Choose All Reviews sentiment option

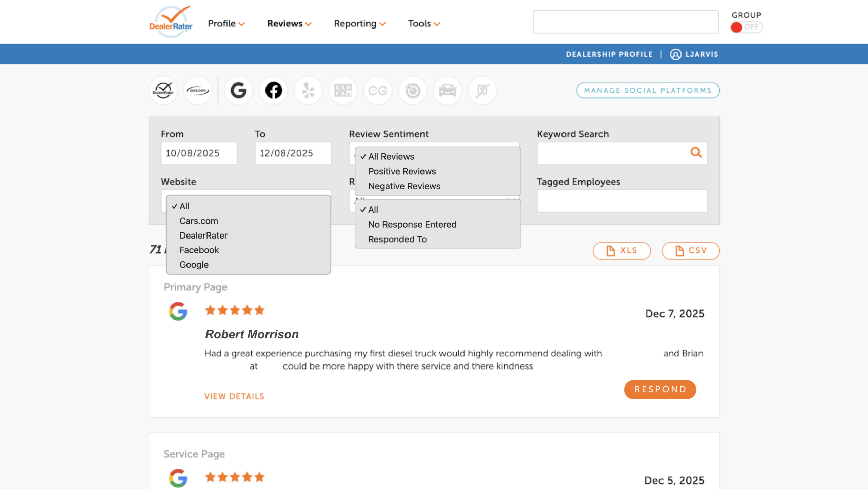(438, 157)
